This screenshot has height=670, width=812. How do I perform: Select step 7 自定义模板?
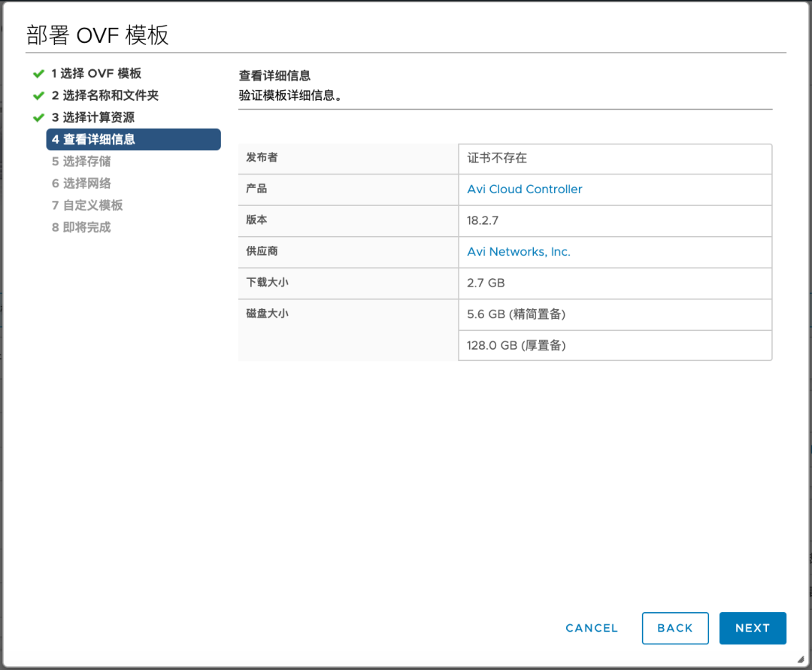point(87,205)
